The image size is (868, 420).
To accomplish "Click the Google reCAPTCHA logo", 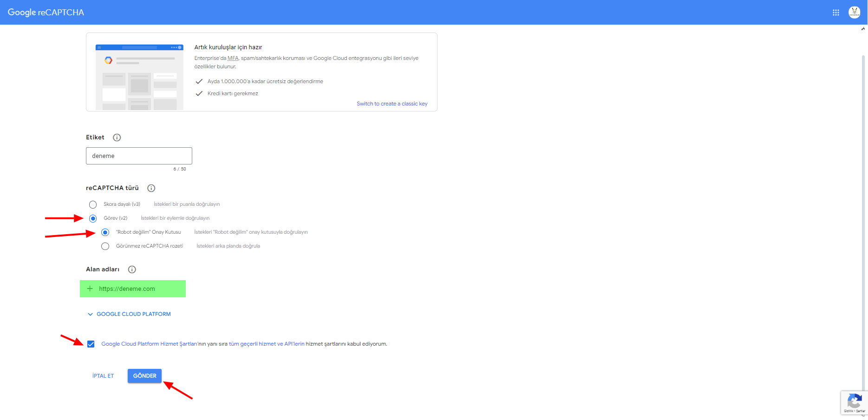I will click(x=46, y=13).
